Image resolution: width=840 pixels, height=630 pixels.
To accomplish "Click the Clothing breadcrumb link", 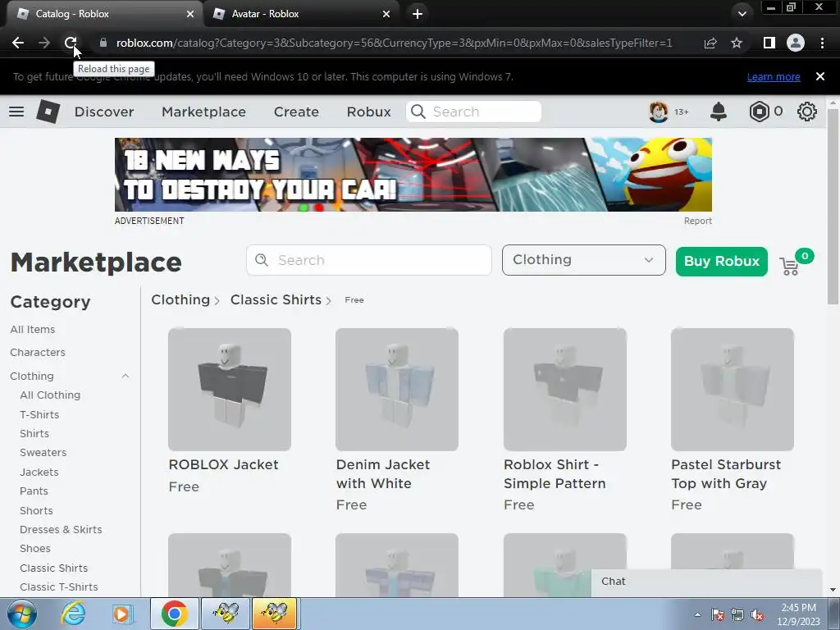I will coord(180,299).
